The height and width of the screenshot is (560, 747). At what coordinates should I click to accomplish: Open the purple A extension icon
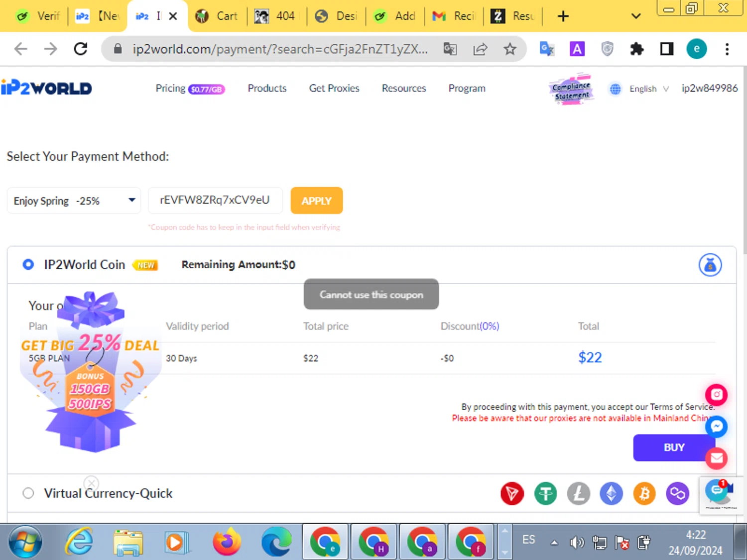pyautogui.click(x=577, y=49)
